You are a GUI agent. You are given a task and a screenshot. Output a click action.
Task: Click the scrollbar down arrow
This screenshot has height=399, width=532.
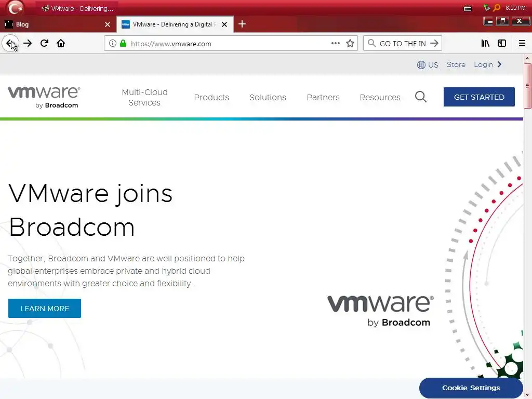[527, 395]
